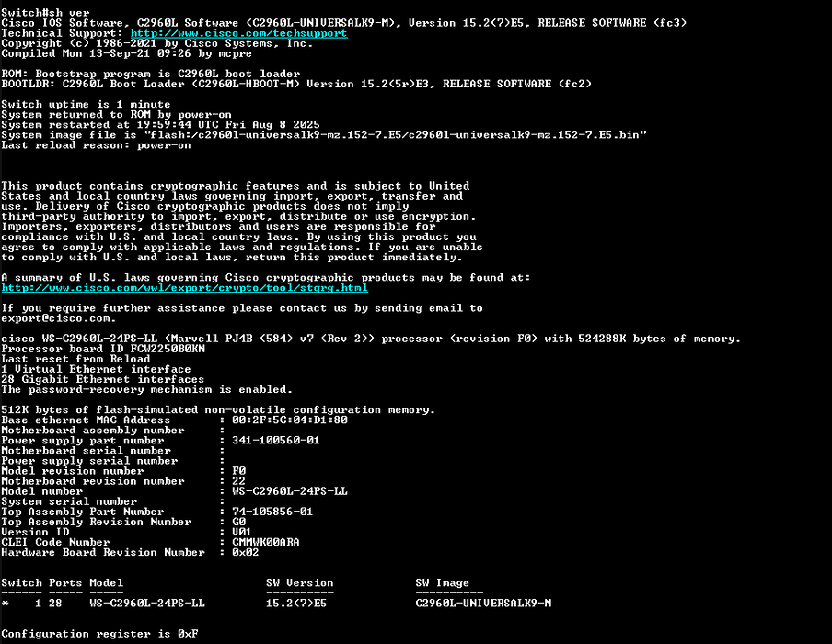Select 'Switch uptime is 1 minute' text
This screenshot has width=832, height=644.
[86, 105]
